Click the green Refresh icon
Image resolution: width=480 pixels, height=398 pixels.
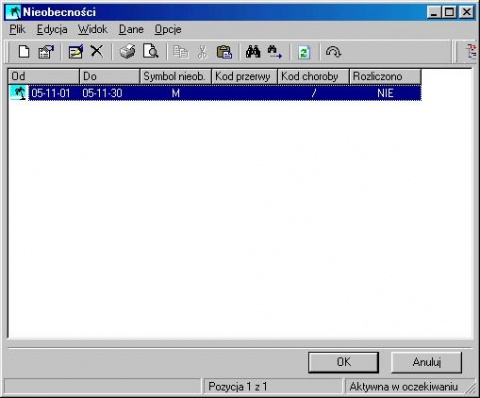pyautogui.click(x=304, y=52)
